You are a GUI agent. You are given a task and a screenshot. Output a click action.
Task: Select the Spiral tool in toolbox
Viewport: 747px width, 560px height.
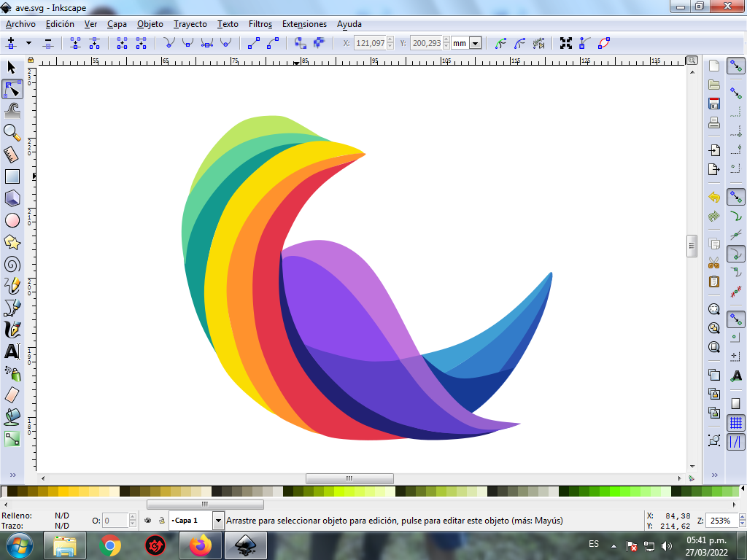point(12,264)
